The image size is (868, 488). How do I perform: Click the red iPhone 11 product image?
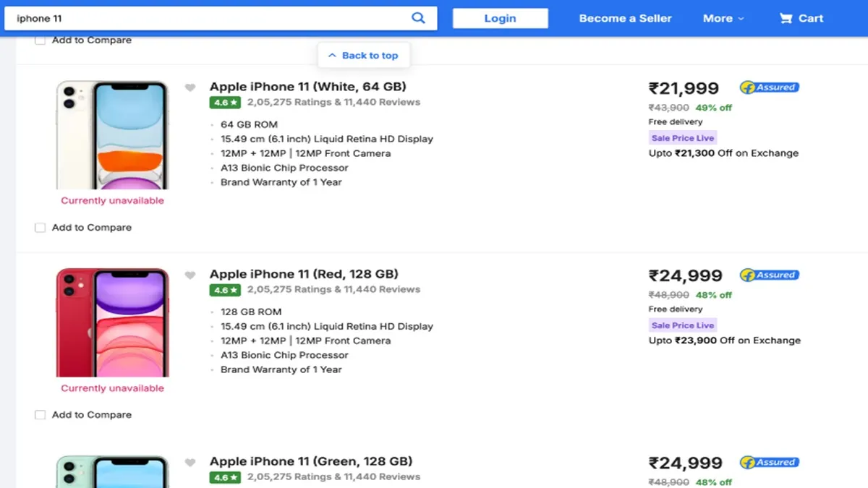112,322
